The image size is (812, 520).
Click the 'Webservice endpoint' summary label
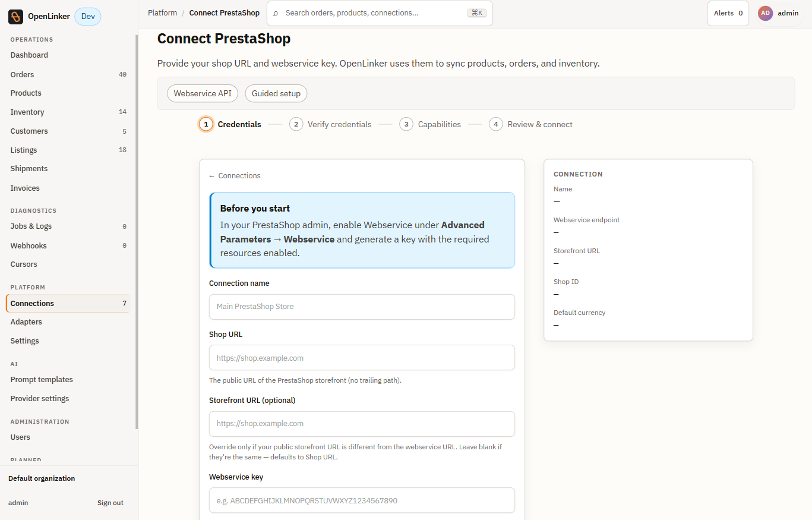[586, 220]
